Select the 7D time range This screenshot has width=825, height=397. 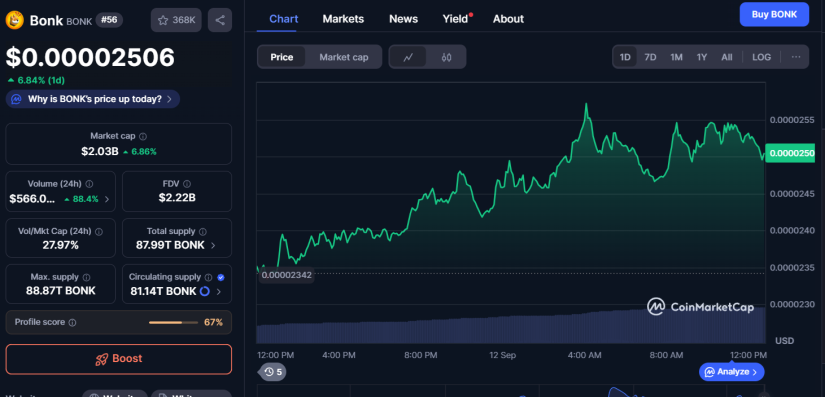[x=650, y=57]
